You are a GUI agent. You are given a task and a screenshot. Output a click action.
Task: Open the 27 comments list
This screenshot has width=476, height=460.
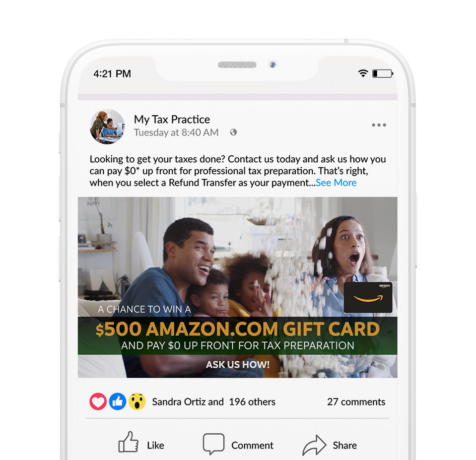(356, 402)
